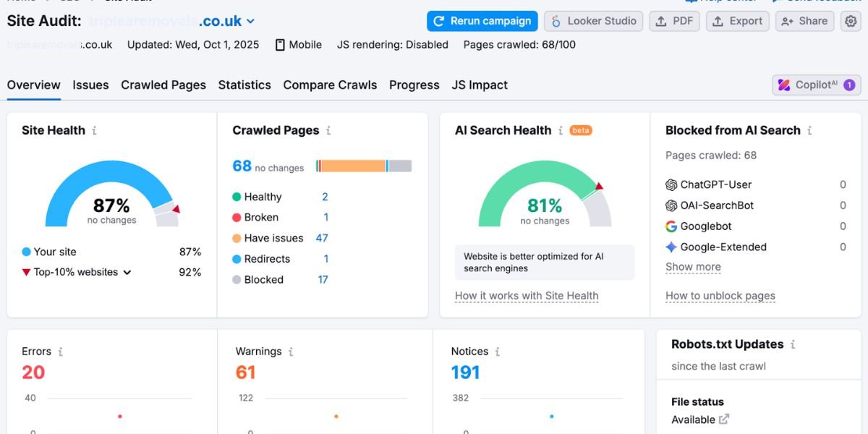Click info icon beside Crawled Pages
This screenshot has height=434, width=868.
point(328,131)
